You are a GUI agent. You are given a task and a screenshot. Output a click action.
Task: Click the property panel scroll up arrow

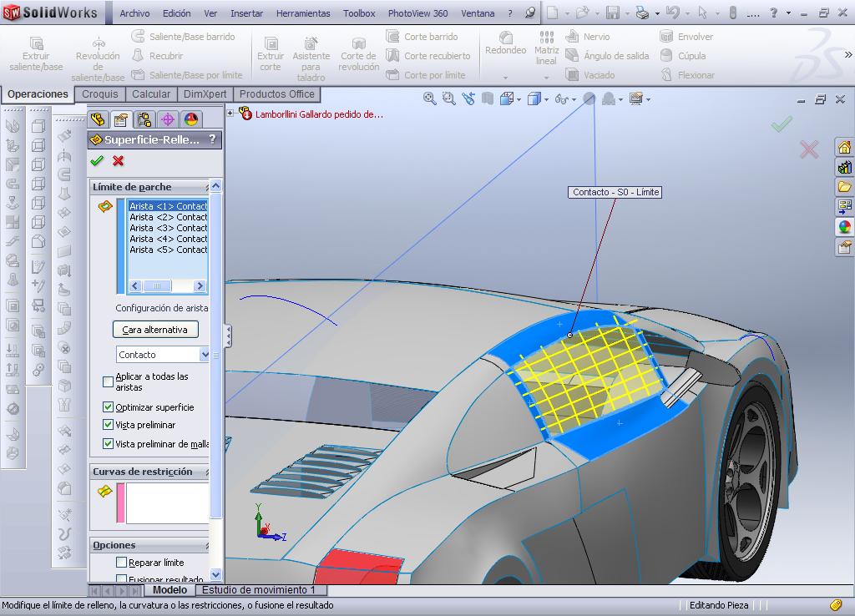(215, 186)
